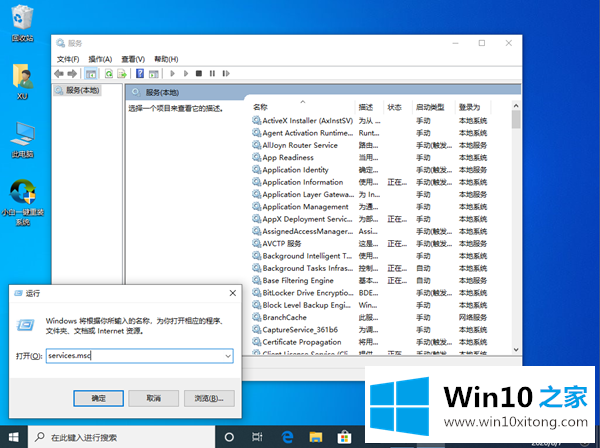This screenshot has height=448, width=600.
Task: Open the 查看(V) menu
Action: point(133,59)
